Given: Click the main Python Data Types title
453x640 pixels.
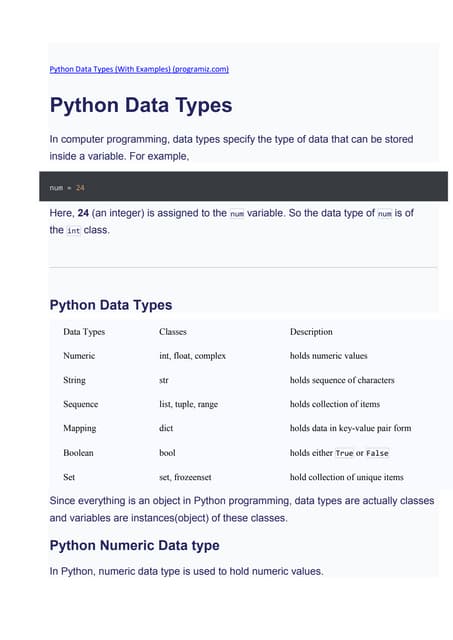Looking at the screenshot, I should (141, 105).
